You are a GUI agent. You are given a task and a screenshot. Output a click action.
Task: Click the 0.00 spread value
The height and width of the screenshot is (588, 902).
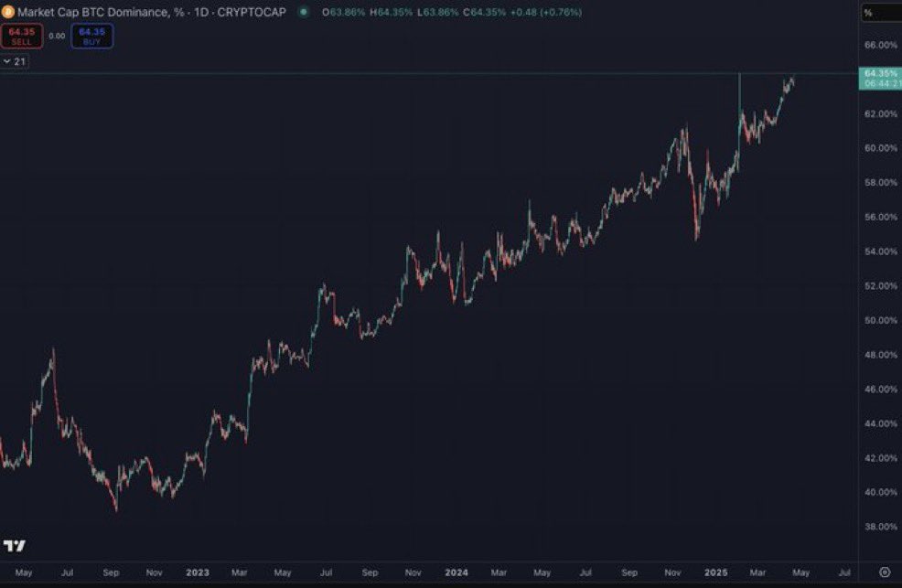[x=57, y=36]
